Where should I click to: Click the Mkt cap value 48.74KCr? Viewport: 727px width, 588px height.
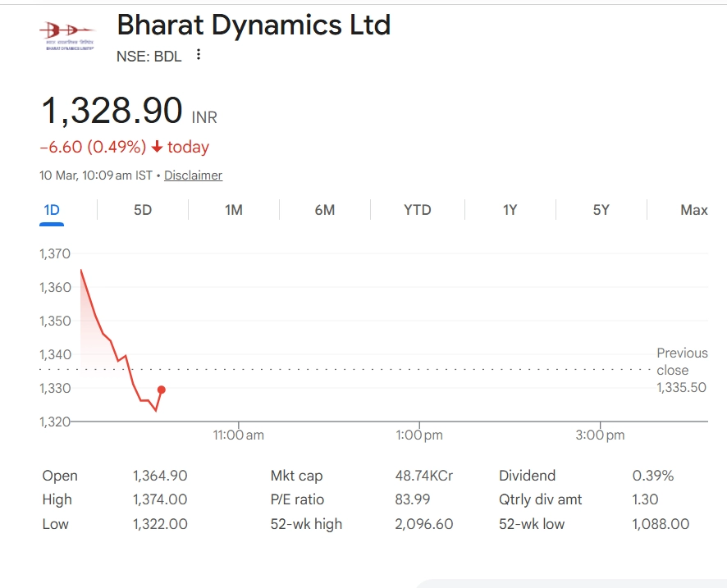(x=423, y=476)
